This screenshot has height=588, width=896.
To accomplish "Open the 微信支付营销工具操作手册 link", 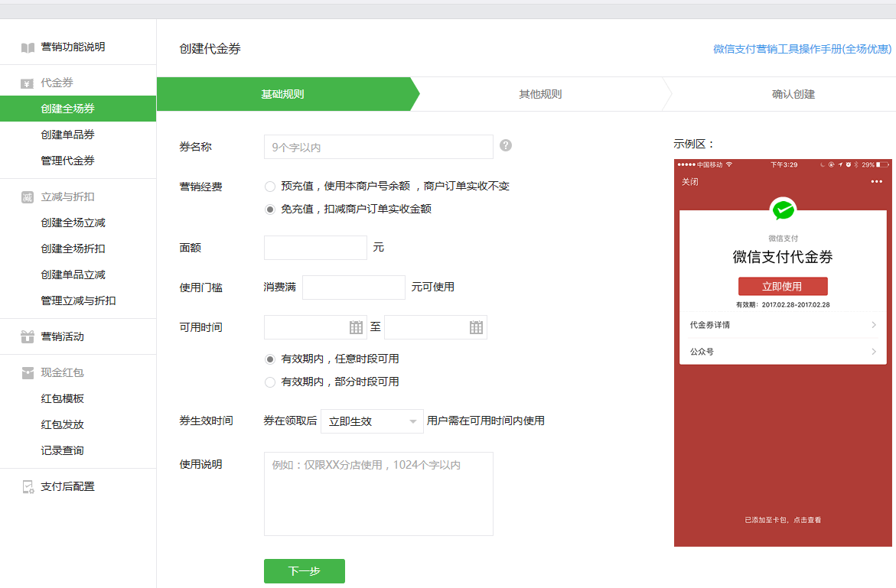I will (803, 49).
